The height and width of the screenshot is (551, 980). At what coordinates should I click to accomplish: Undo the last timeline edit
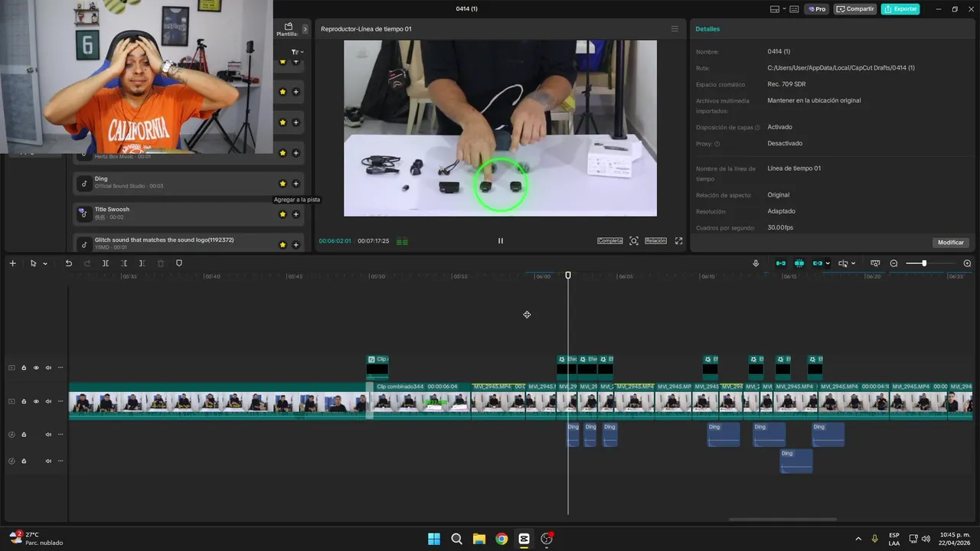(x=68, y=263)
